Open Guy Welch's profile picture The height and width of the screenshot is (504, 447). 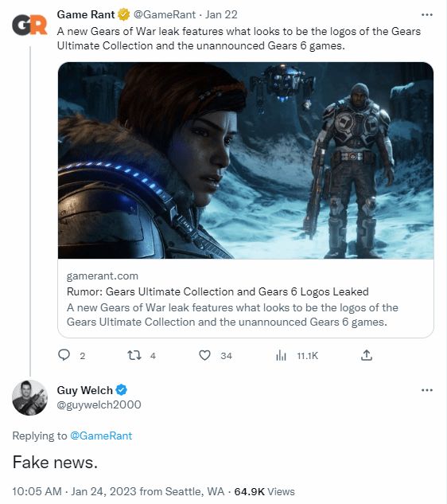[30, 397]
